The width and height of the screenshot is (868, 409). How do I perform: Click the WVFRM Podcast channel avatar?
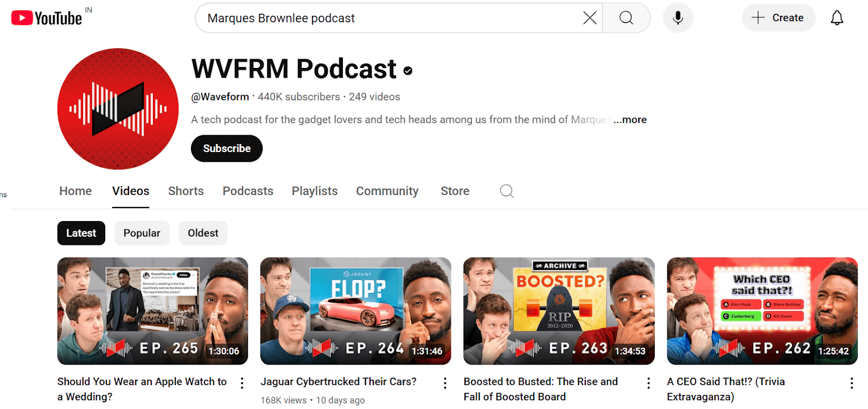[118, 109]
